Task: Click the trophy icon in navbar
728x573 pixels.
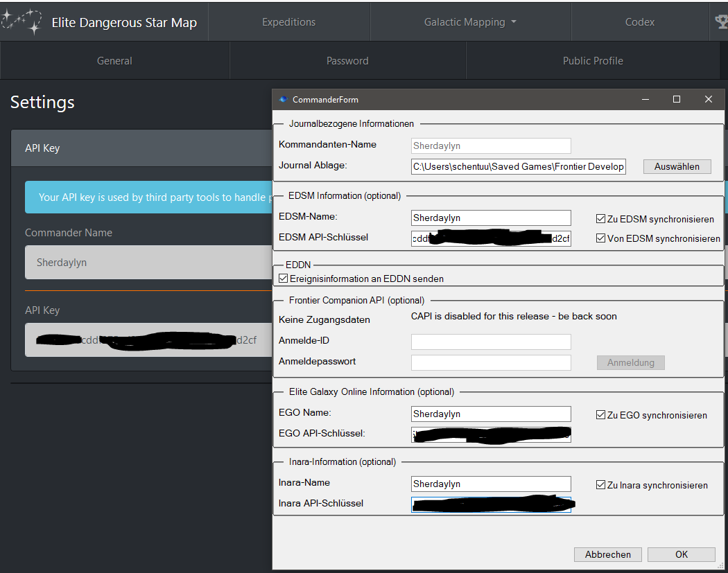Action: 720,22
